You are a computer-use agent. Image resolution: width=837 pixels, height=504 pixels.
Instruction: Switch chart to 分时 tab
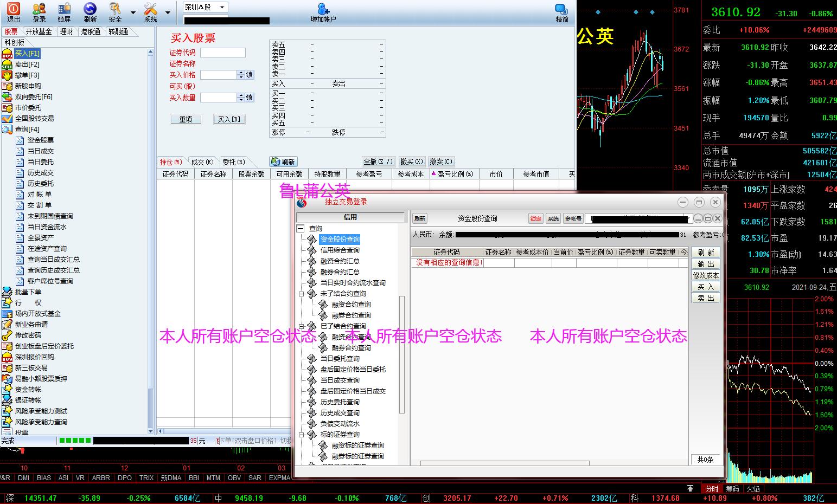[x=712, y=489]
